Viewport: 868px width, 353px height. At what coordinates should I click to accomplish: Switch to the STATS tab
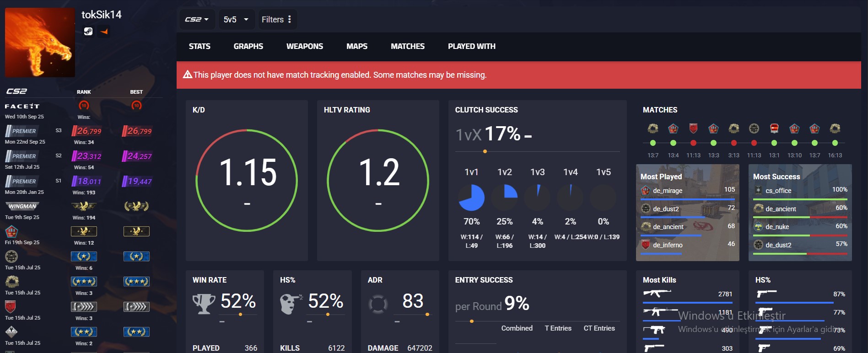[x=199, y=46]
